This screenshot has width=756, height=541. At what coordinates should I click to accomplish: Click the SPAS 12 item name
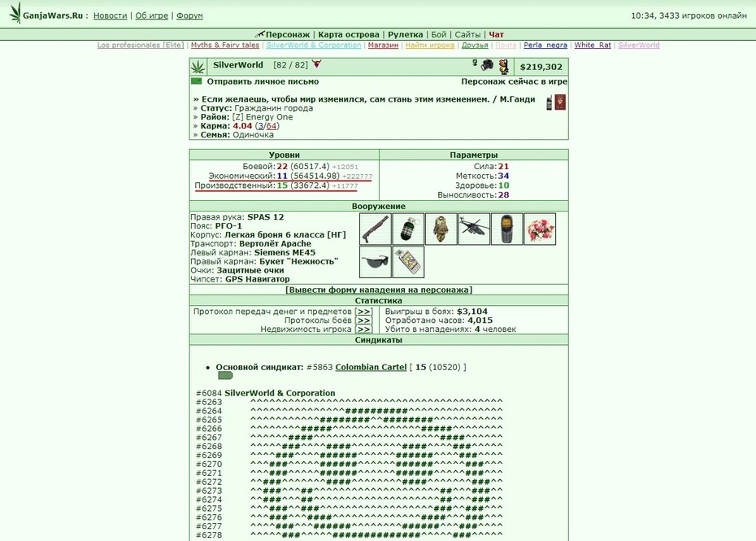(266, 217)
